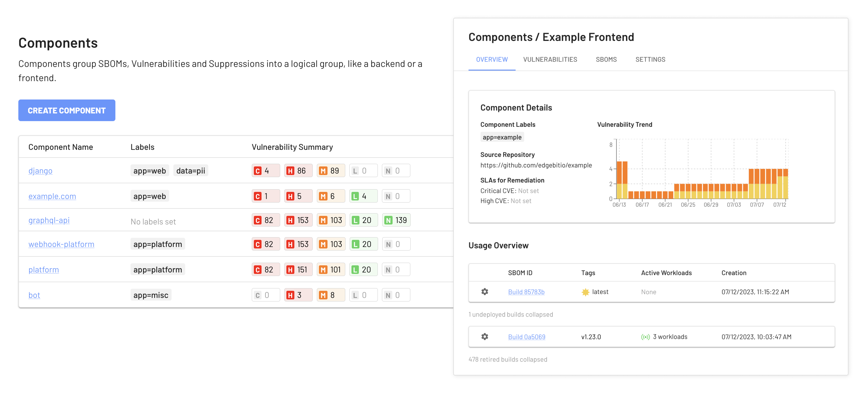Expand the 478 retired builds collapsed row
This screenshot has height=398, width=868.
tap(507, 360)
